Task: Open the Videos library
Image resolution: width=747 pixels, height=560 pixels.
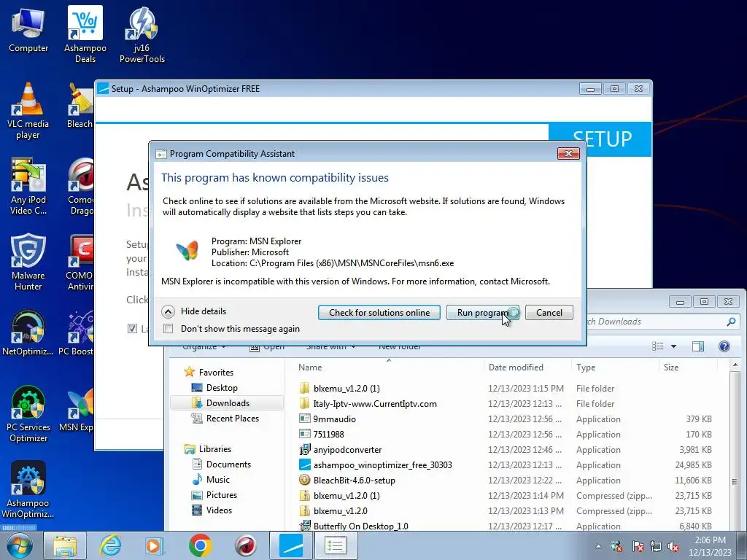Action: pos(219,510)
